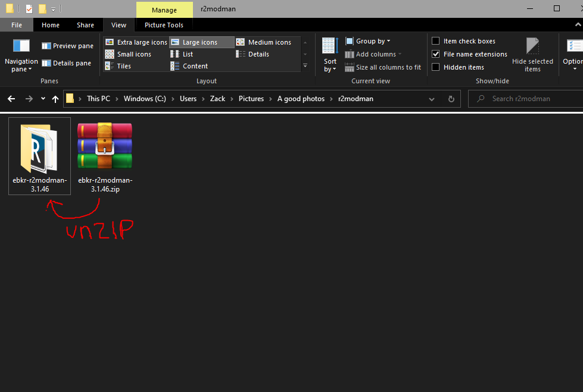Click Users in the address path
The height and width of the screenshot is (392, 583).
188,99
